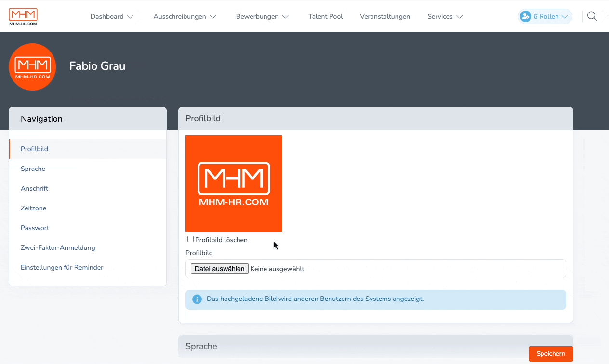
Task: Expand the Dashboard menu
Action: click(112, 16)
